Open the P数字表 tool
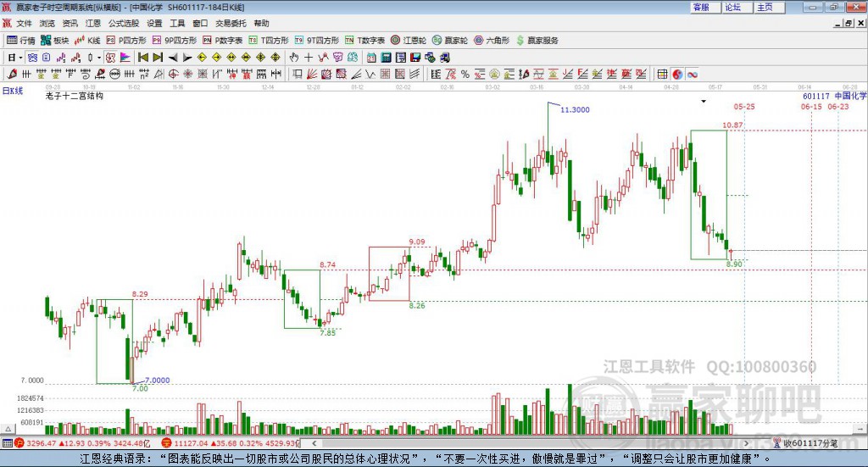868x467 pixels. tap(223, 41)
